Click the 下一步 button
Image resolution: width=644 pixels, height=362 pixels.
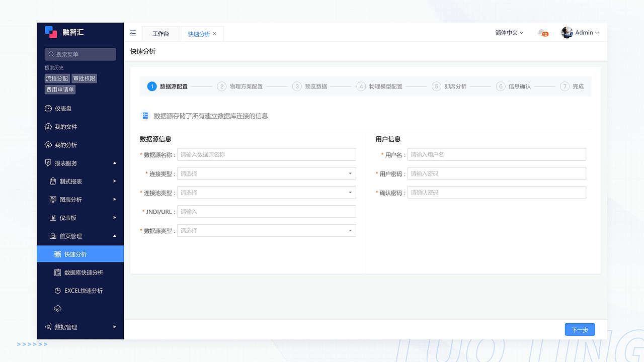pyautogui.click(x=580, y=330)
